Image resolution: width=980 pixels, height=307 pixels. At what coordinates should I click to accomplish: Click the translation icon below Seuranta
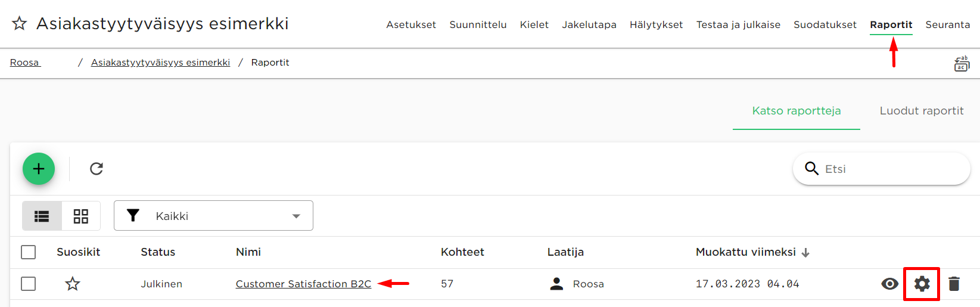962,63
